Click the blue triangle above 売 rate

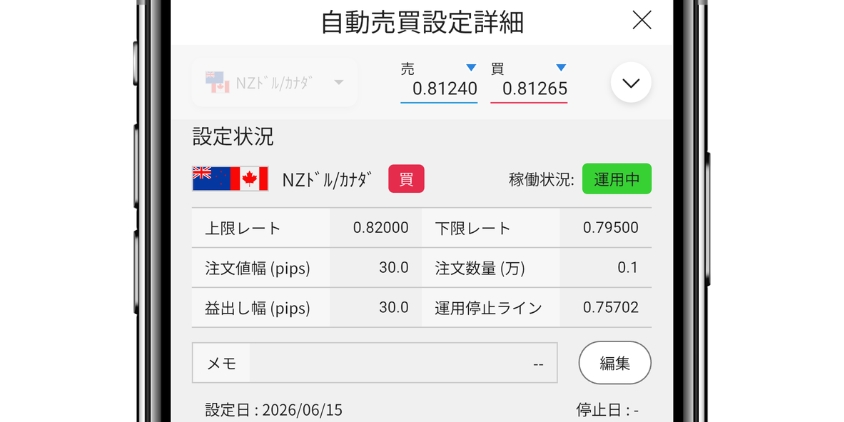coord(471,67)
